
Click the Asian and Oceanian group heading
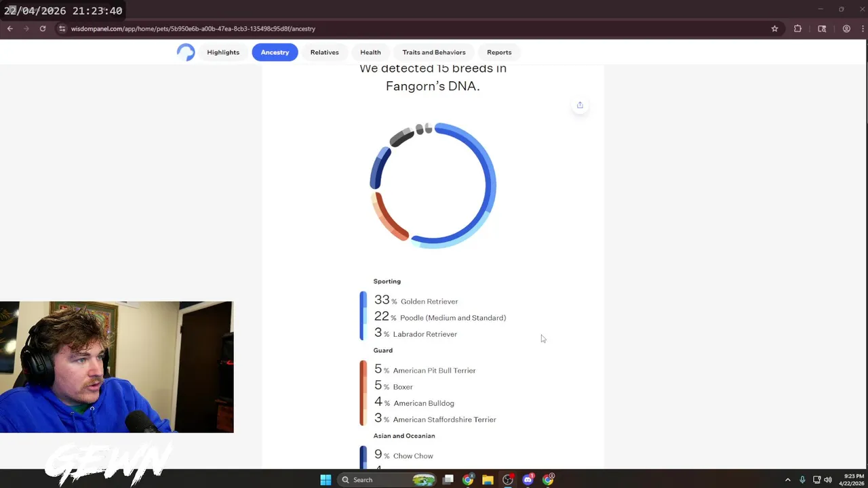(x=404, y=436)
